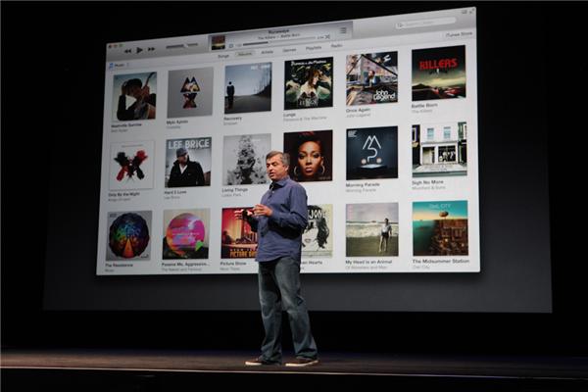The width and height of the screenshot is (588, 392).
Task: Open The Resistance album cover
Action: [129, 236]
